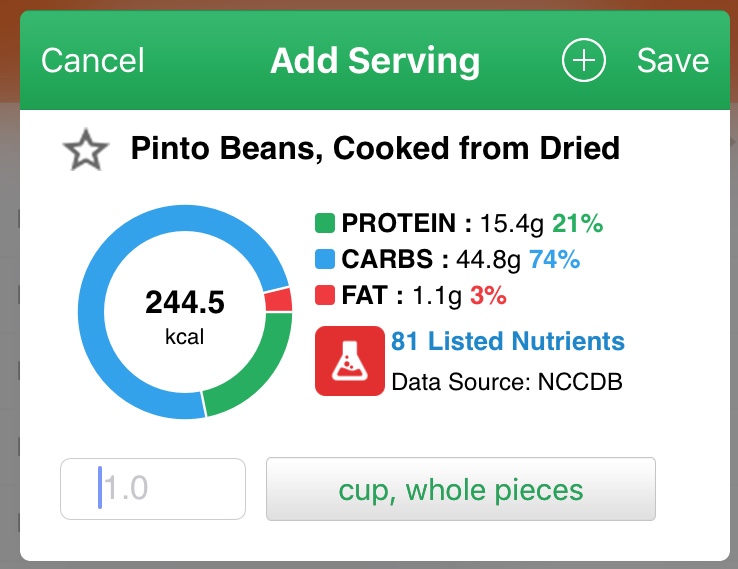
Task: Click the blue carbs legend square
Action: pyautogui.click(x=325, y=260)
